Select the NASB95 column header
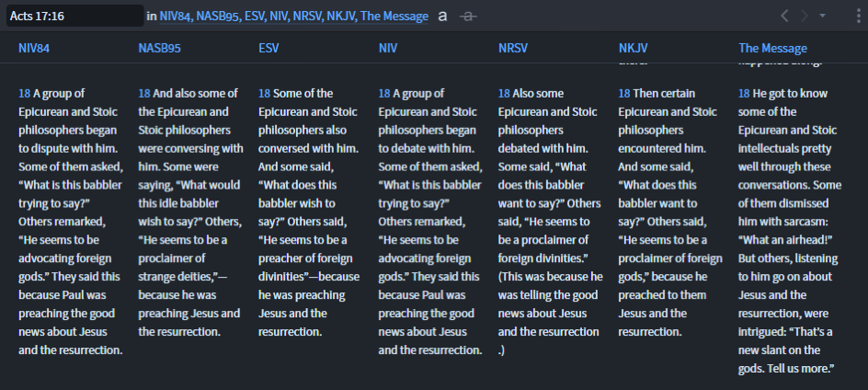This screenshot has width=868, height=390. (x=159, y=48)
